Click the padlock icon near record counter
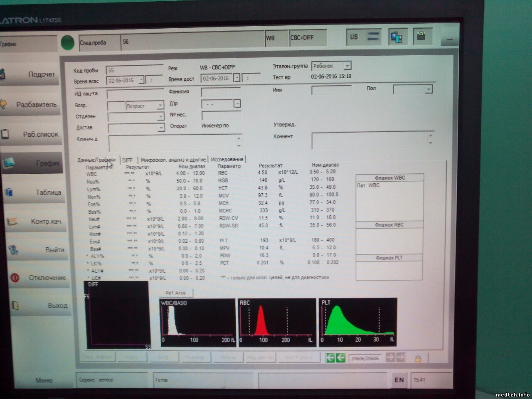This screenshot has height=399, width=532. [x=418, y=358]
